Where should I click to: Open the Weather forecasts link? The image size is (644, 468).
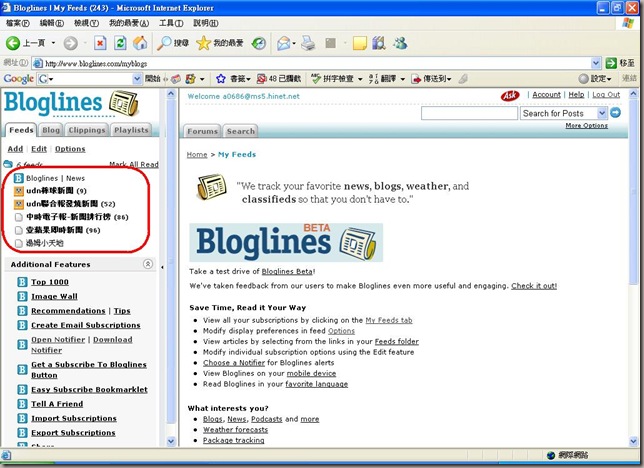(235, 429)
